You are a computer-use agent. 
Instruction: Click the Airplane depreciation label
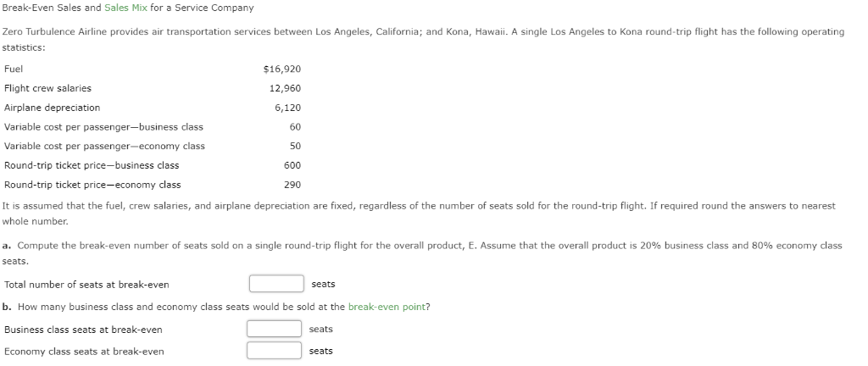click(52, 108)
